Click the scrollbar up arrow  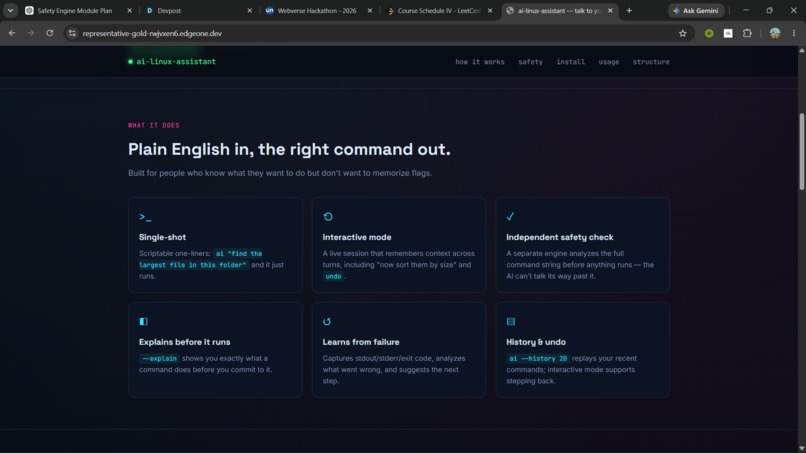801,50
